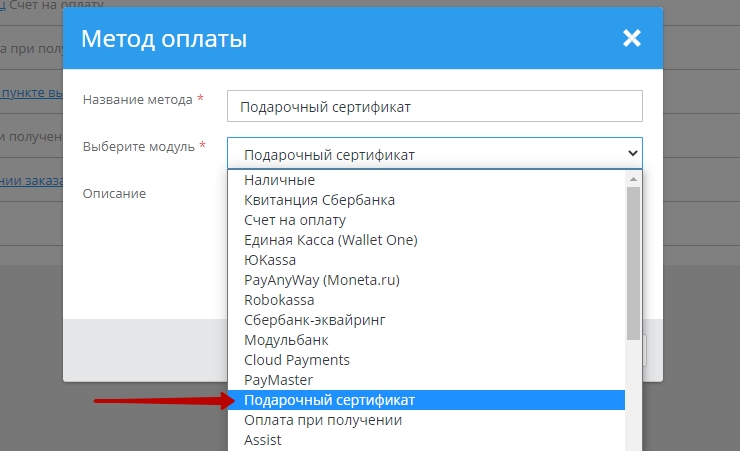Select Оплата при получении option
The width and height of the screenshot is (740, 451).
pos(323,420)
